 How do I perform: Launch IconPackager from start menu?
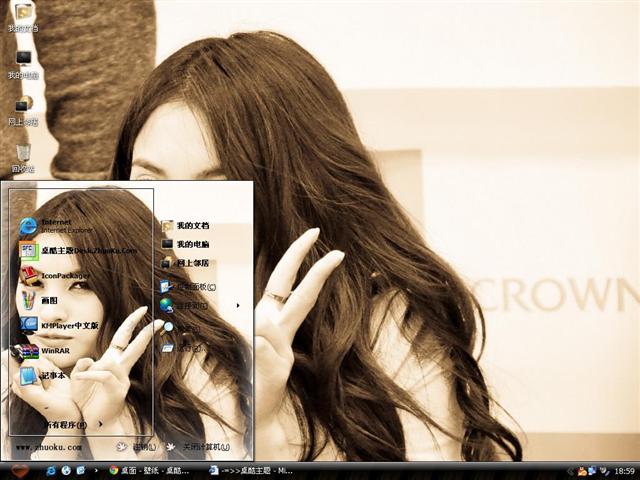(x=55, y=276)
